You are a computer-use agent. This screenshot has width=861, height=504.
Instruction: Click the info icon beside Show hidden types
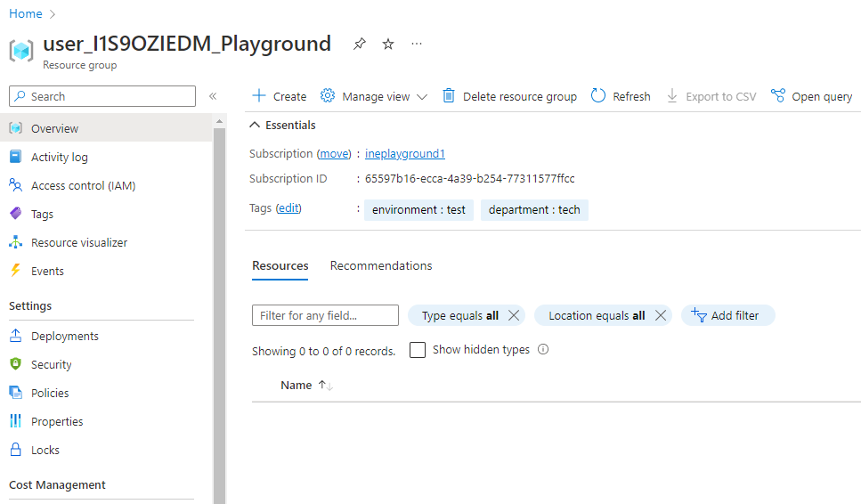(543, 350)
